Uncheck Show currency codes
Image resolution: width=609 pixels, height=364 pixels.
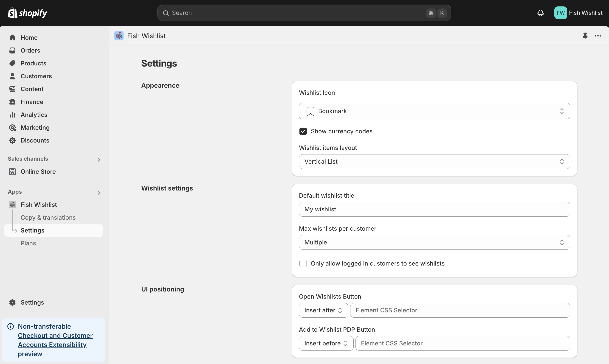[x=303, y=131]
